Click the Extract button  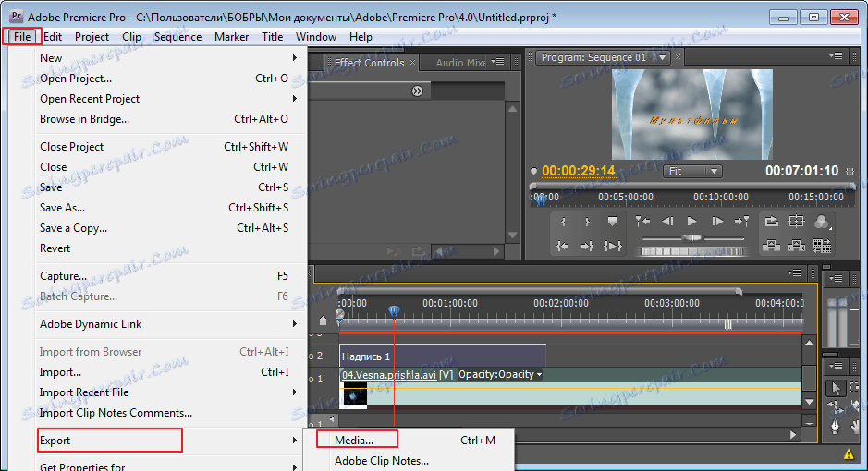pyautogui.click(x=796, y=246)
